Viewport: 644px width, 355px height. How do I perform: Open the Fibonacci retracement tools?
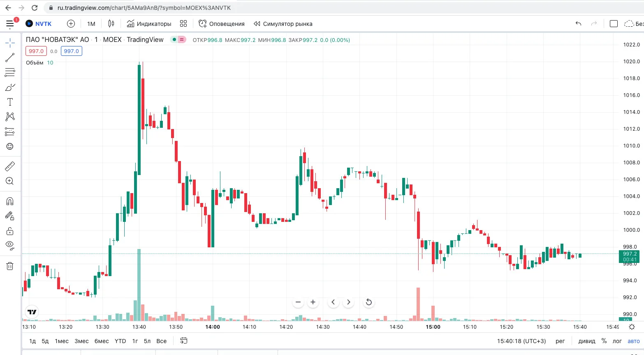tap(10, 73)
